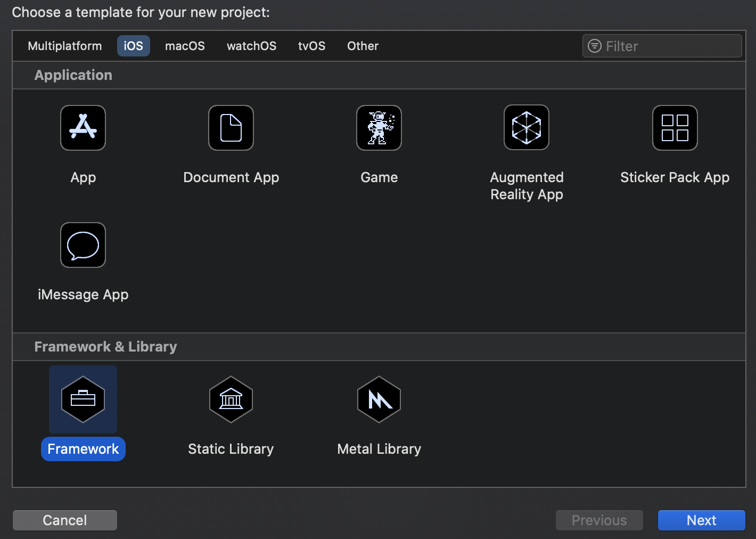Focus the Filter text field
The height and width of the screenshot is (539, 756).
(662, 46)
